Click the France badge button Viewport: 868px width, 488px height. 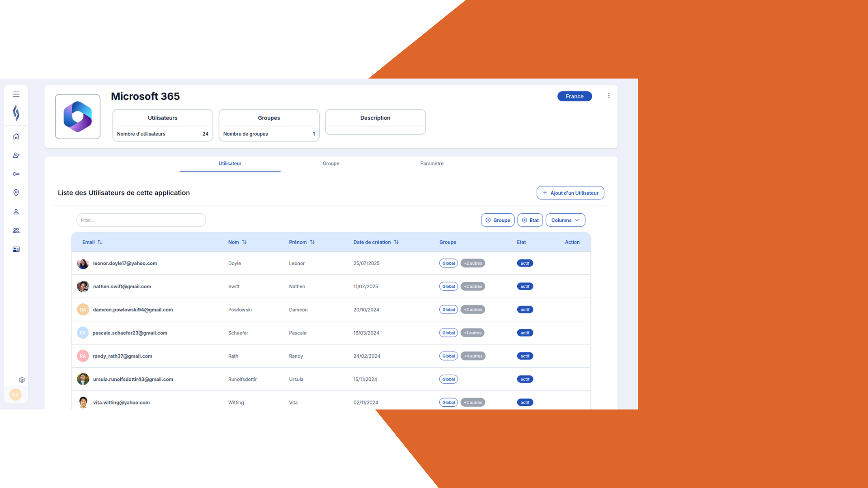pos(574,96)
